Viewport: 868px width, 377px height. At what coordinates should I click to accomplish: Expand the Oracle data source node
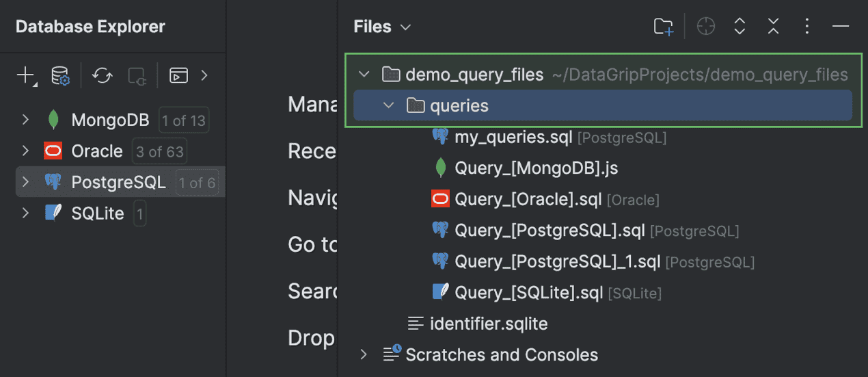point(25,151)
